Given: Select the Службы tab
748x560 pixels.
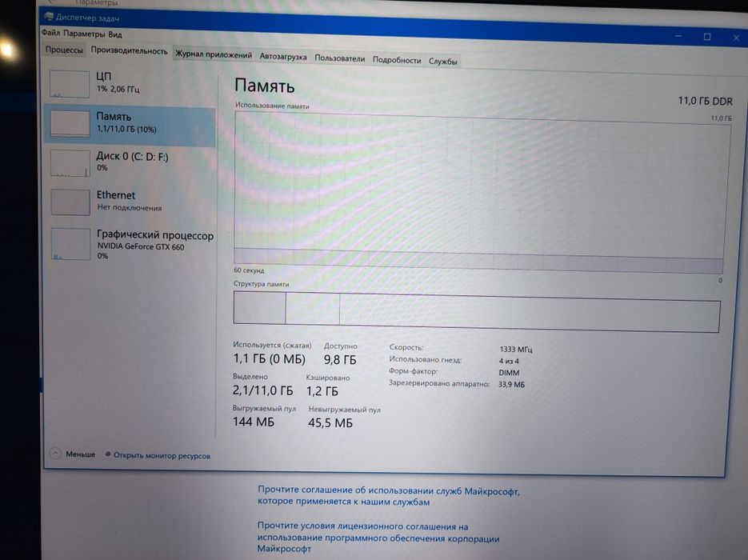Looking at the screenshot, I should [x=442, y=61].
